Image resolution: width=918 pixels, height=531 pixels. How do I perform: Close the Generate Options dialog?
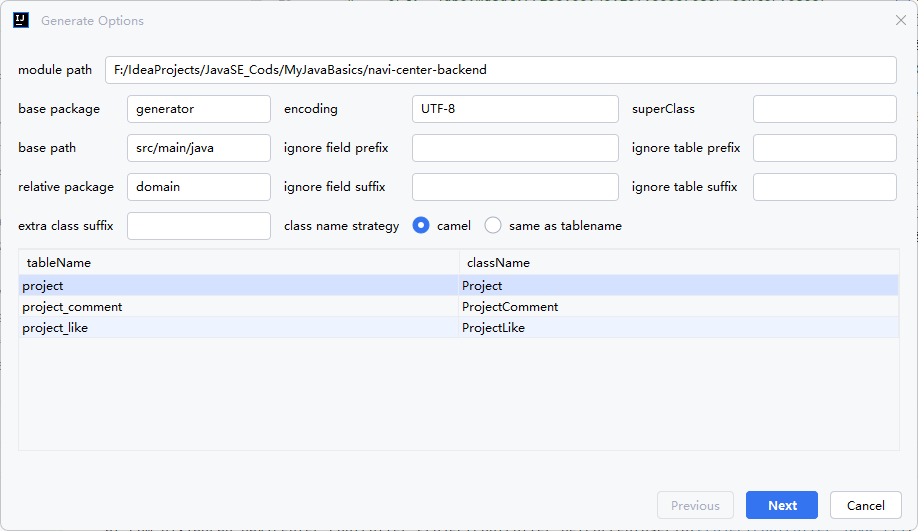(x=900, y=20)
